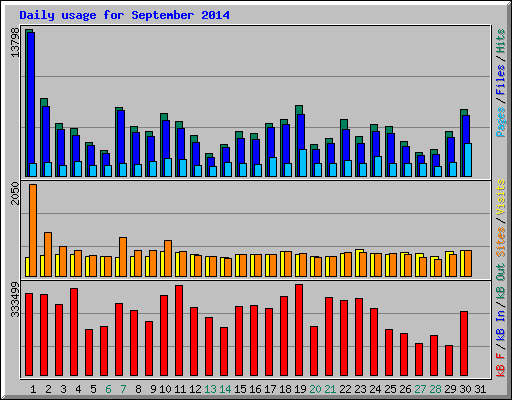Click the green day 28 x-axis label

[435, 389]
